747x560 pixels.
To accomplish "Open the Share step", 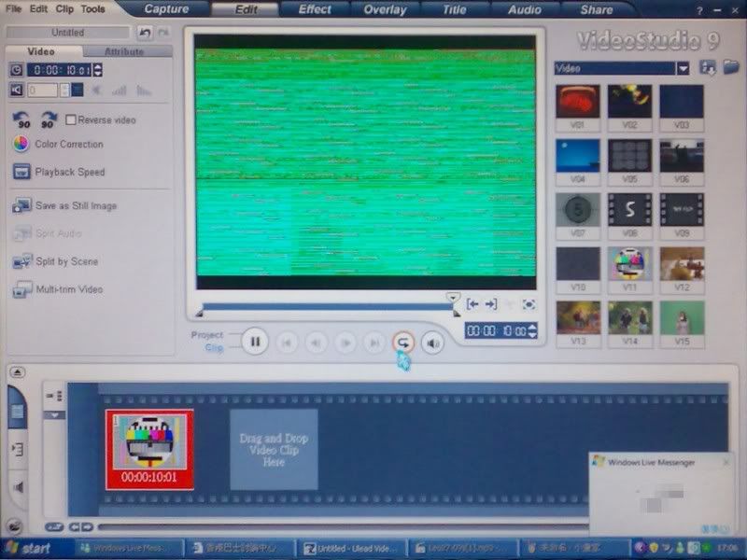I will pyautogui.click(x=597, y=9).
